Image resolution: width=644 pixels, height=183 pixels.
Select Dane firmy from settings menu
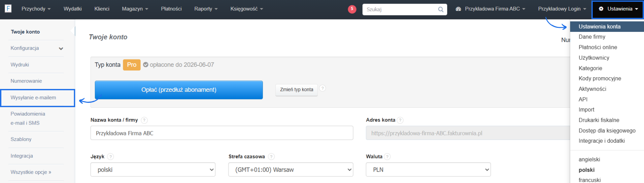point(592,37)
